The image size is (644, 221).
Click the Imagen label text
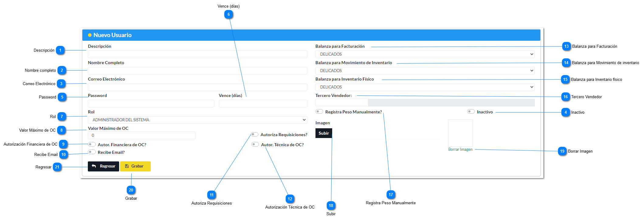322,123
